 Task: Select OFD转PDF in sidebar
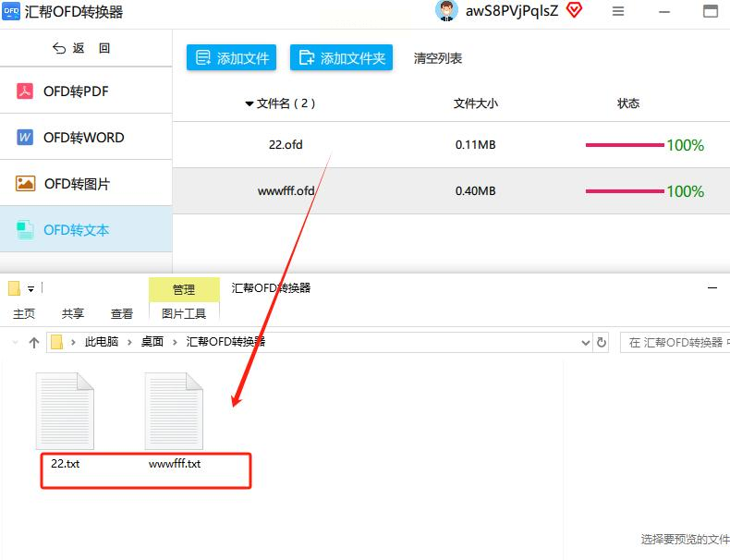click(86, 91)
